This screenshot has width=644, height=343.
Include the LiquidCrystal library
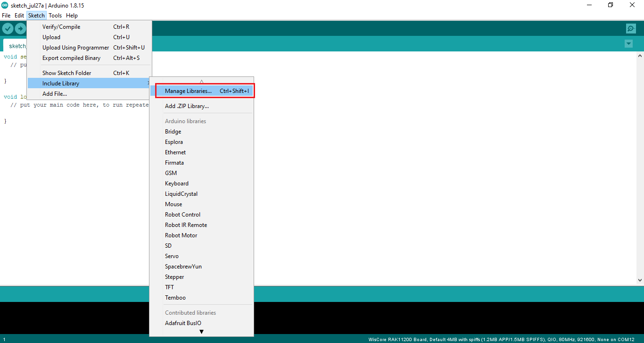[202, 194]
